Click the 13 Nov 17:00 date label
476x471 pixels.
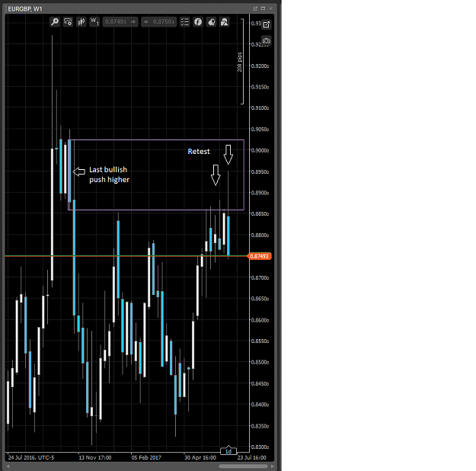click(95, 457)
